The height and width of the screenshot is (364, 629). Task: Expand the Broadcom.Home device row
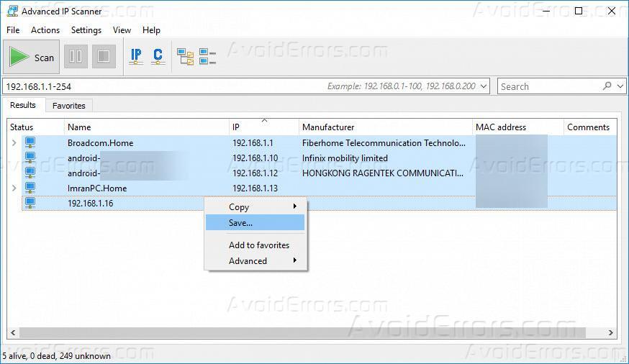(14, 143)
